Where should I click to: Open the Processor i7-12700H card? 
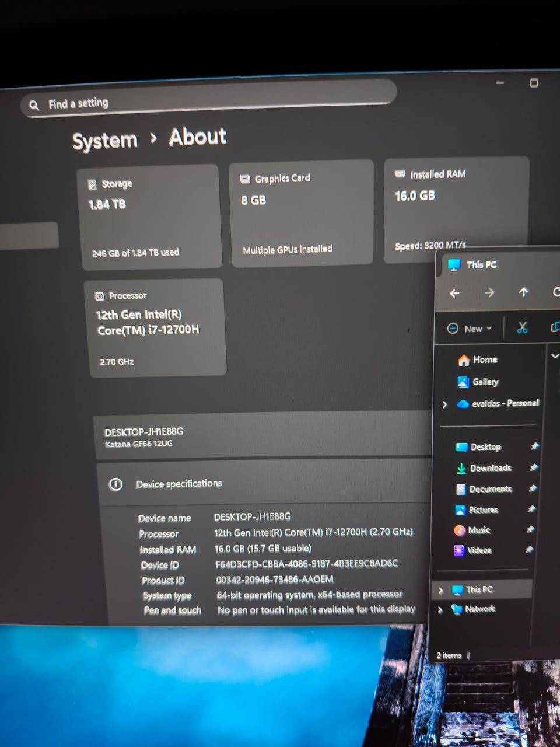tap(155, 328)
